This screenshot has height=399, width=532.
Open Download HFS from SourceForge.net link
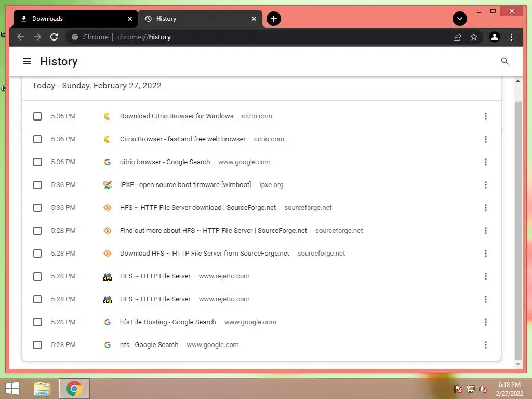(205, 254)
